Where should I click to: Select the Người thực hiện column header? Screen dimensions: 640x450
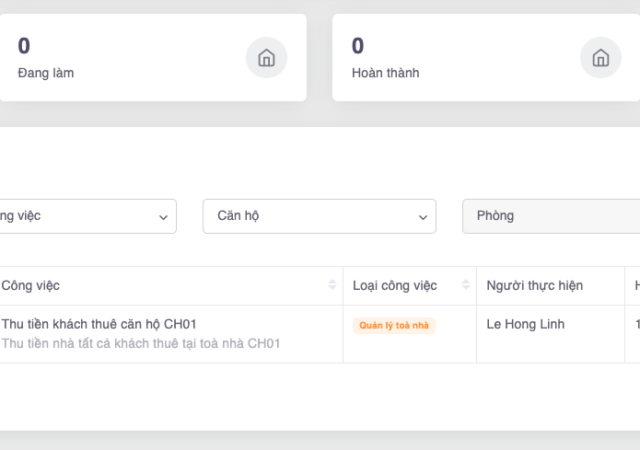534,286
